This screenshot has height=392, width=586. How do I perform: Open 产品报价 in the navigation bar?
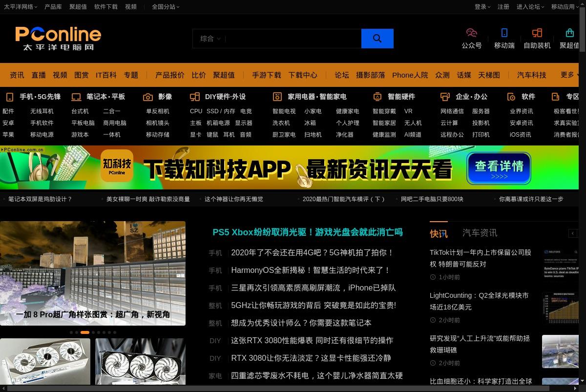click(170, 75)
